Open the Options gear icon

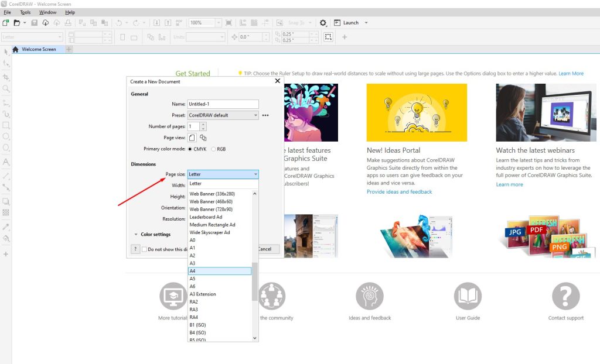[x=323, y=23]
